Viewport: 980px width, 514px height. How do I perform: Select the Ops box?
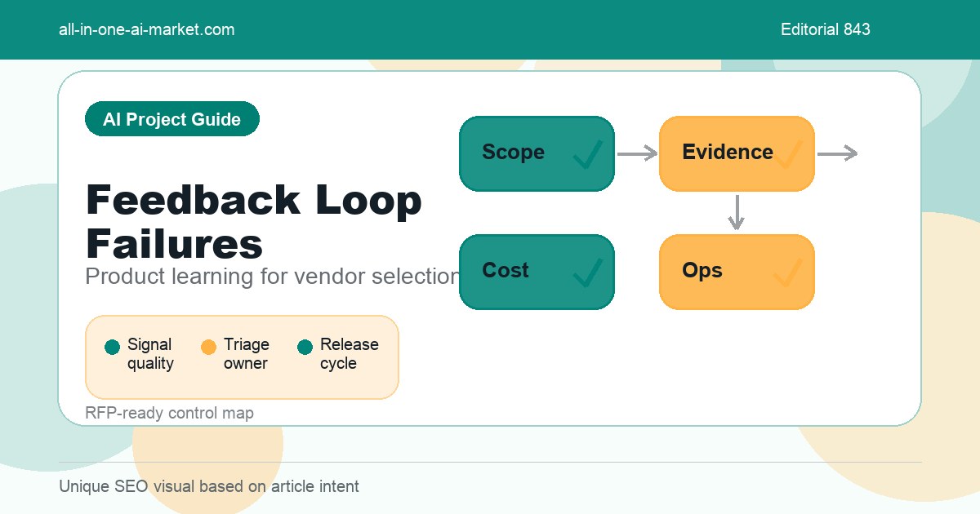pos(737,272)
